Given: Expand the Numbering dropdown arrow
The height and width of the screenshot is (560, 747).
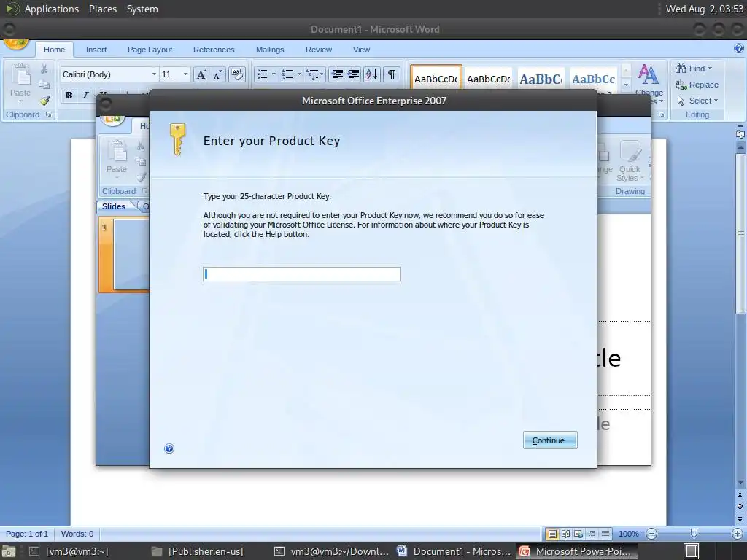Looking at the screenshot, I should point(299,74).
